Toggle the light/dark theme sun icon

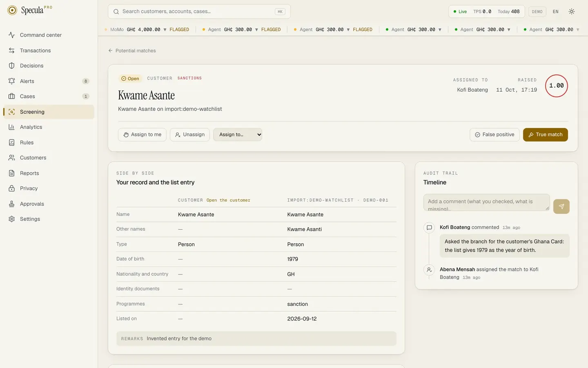coord(572,11)
